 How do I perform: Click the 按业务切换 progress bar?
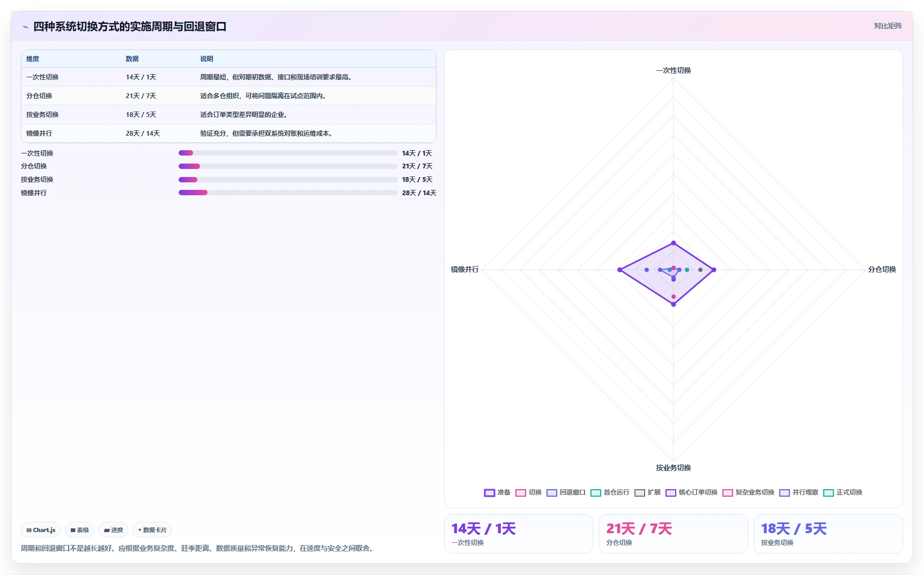point(288,180)
